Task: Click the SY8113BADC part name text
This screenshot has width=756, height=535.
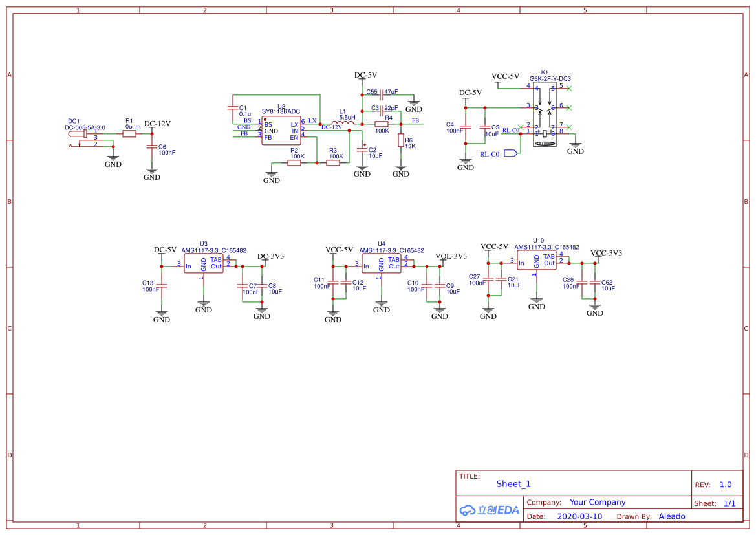Action: [x=281, y=111]
